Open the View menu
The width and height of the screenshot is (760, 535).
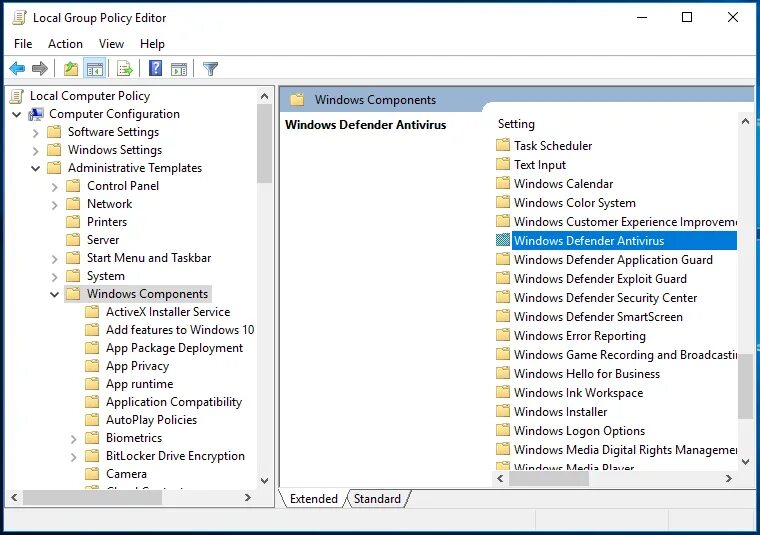tap(111, 44)
